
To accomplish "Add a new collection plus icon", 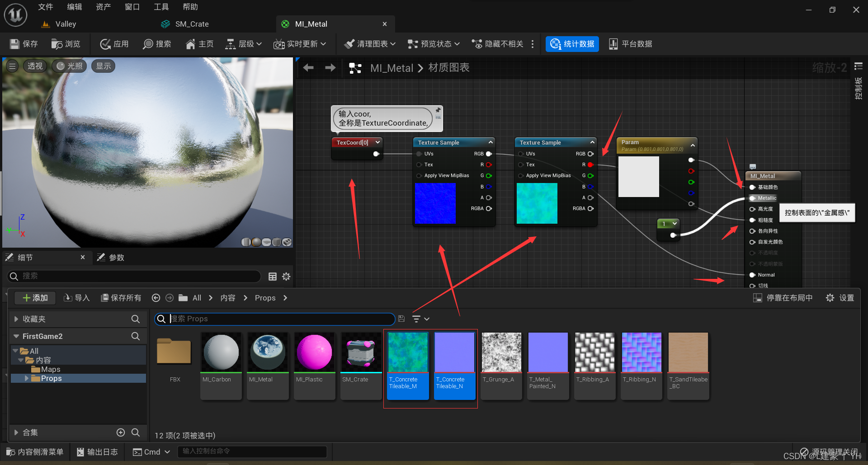I will pos(121,432).
